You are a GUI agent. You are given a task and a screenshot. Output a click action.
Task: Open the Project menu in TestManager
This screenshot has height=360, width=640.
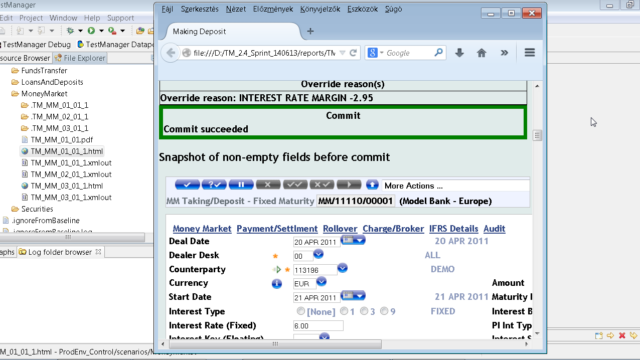pos(31,18)
